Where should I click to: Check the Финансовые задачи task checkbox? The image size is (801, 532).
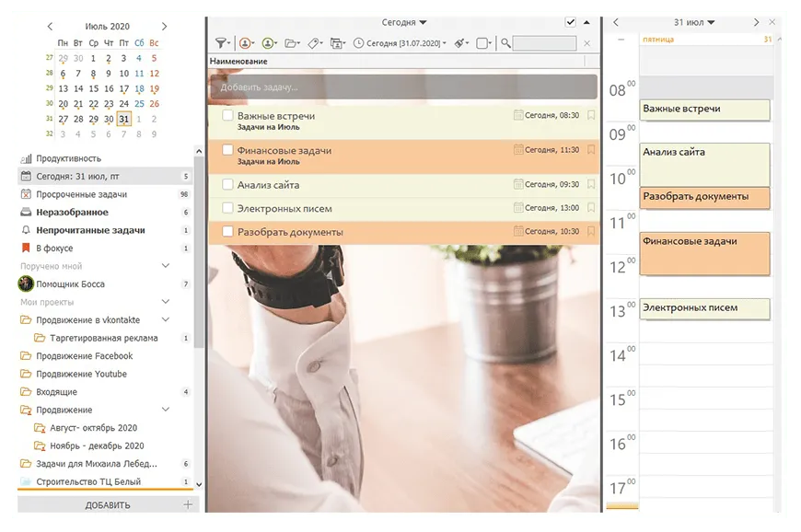click(x=227, y=150)
